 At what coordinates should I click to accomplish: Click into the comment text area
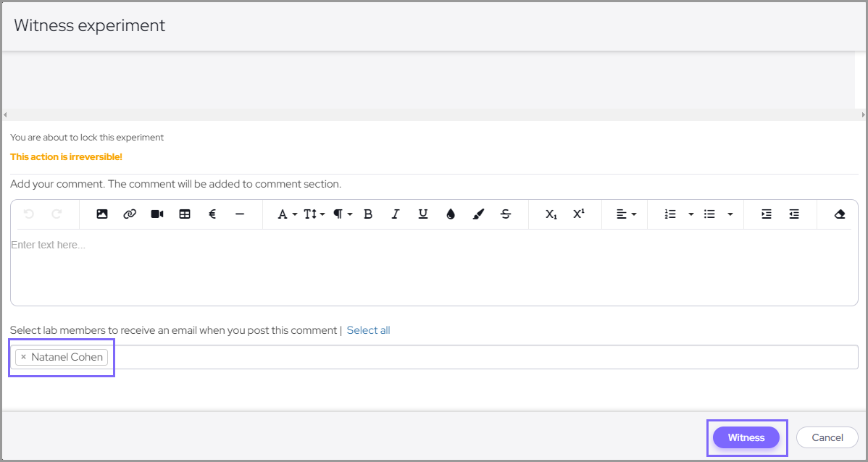(433, 268)
